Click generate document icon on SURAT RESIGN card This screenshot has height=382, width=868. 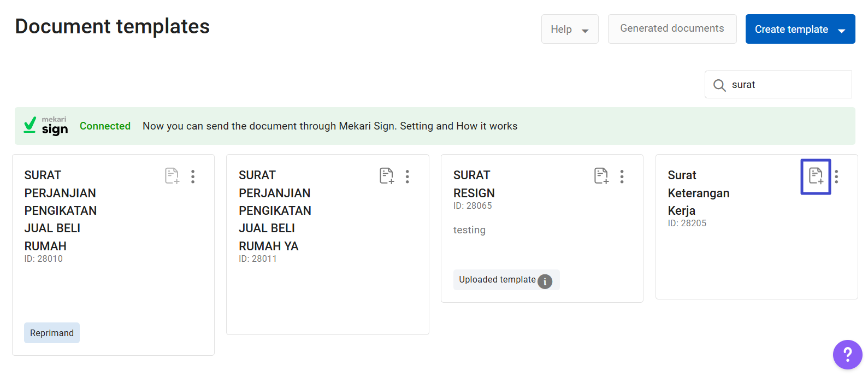[601, 176]
